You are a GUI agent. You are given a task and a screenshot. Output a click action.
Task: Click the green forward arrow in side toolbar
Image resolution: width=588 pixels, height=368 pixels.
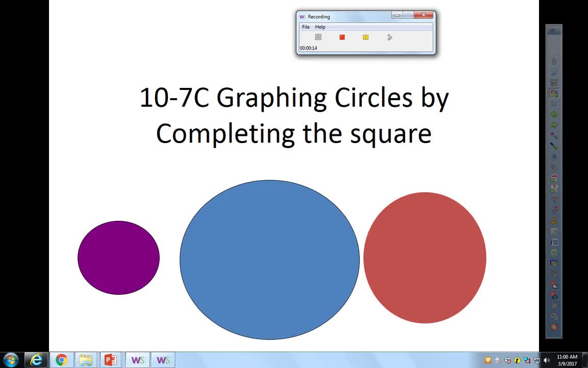pyautogui.click(x=554, y=125)
